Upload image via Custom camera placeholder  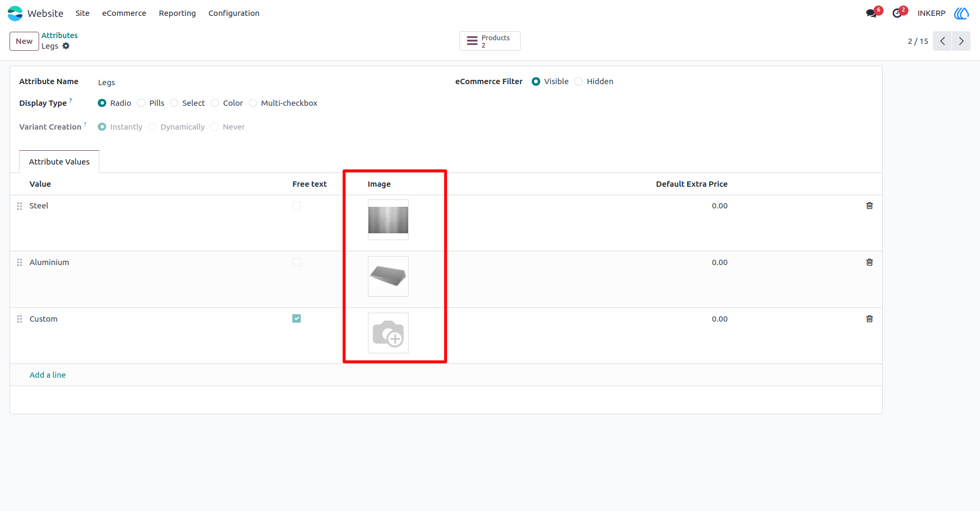388,333
